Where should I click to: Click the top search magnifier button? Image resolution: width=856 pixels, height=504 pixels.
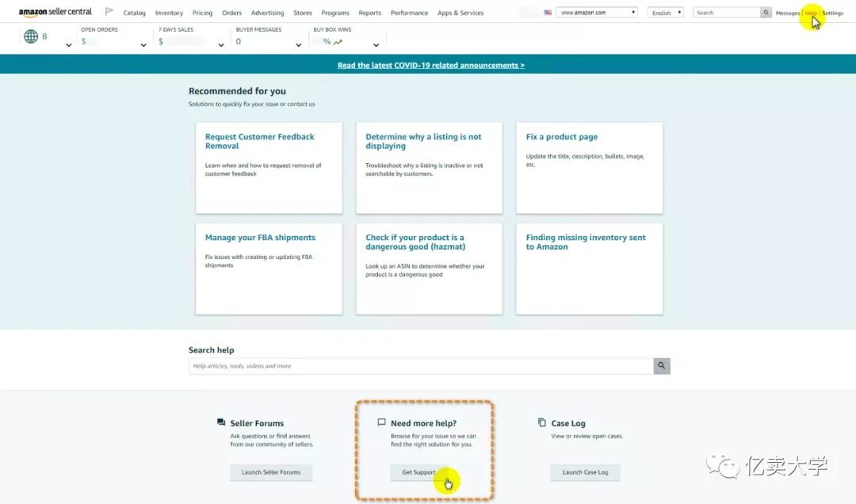766,13
